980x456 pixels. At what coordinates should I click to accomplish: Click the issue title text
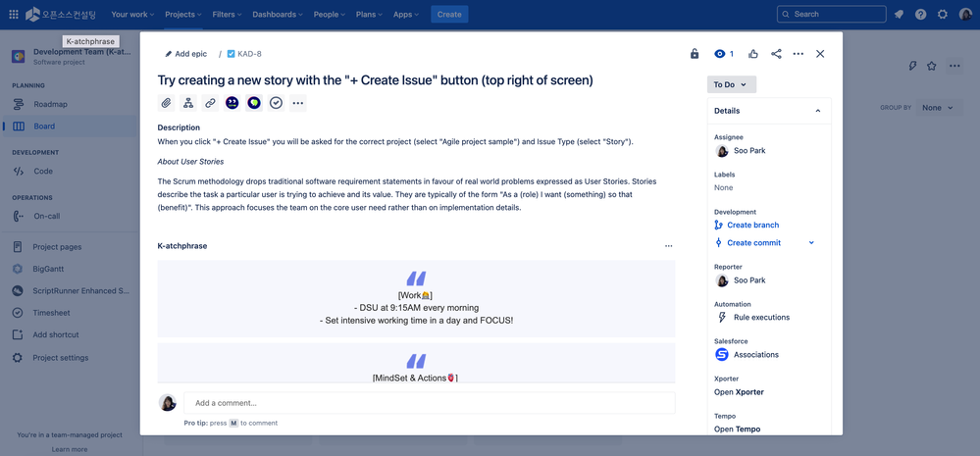click(375, 80)
